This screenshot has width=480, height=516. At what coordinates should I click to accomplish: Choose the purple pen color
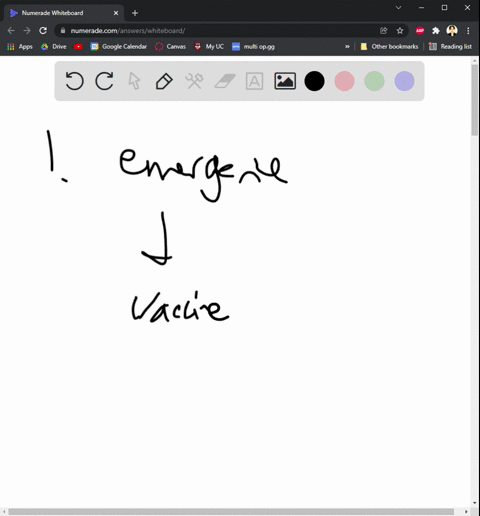click(404, 81)
